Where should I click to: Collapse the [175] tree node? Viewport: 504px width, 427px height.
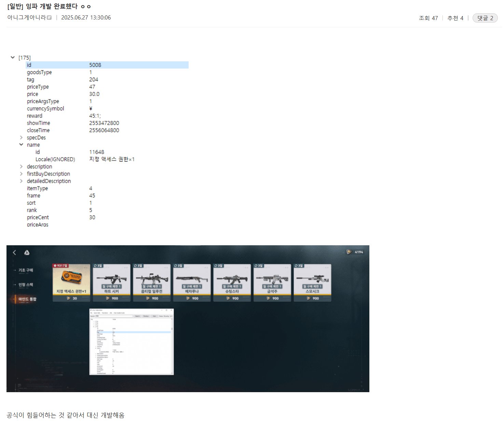tap(13, 58)
